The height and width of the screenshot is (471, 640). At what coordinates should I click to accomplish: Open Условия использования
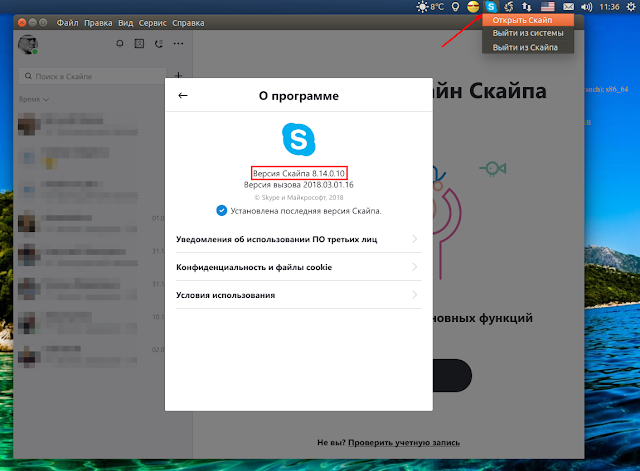(298, 295)
